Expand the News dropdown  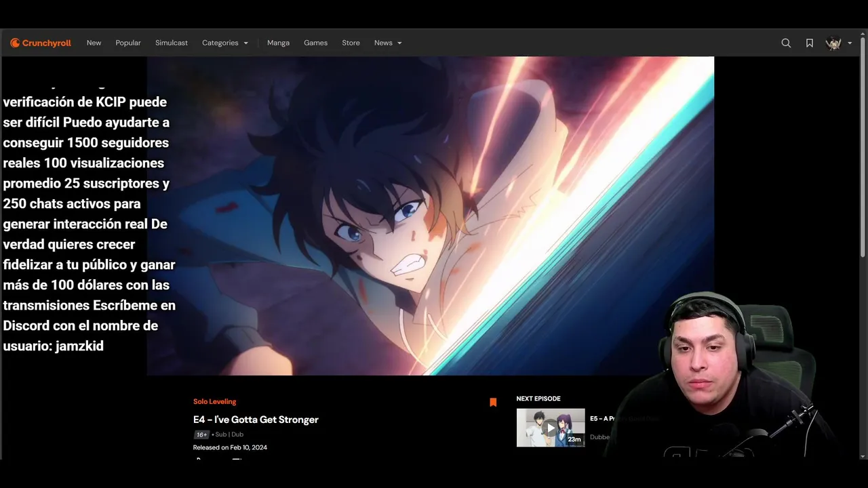tap(388, 43)
